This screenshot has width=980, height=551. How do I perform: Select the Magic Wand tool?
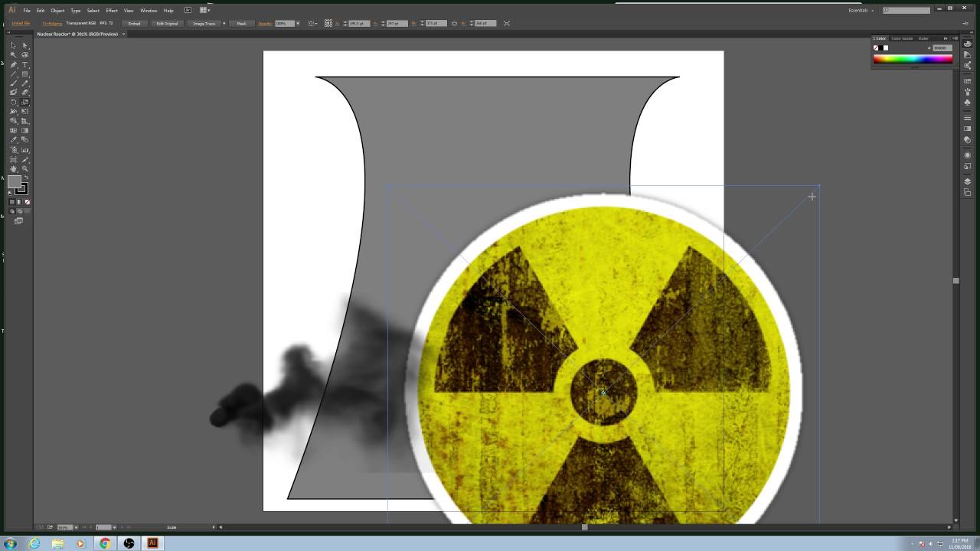coord(14,55)
